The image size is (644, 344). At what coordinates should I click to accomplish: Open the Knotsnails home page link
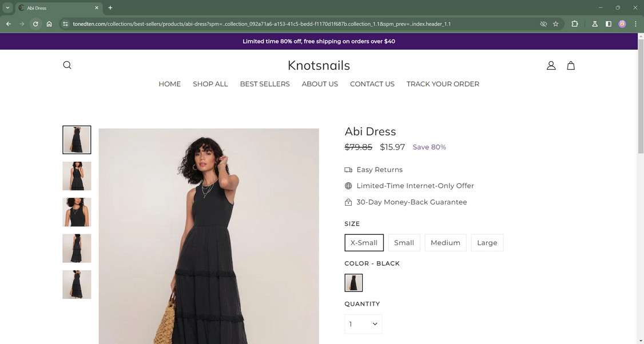[318, 65]
